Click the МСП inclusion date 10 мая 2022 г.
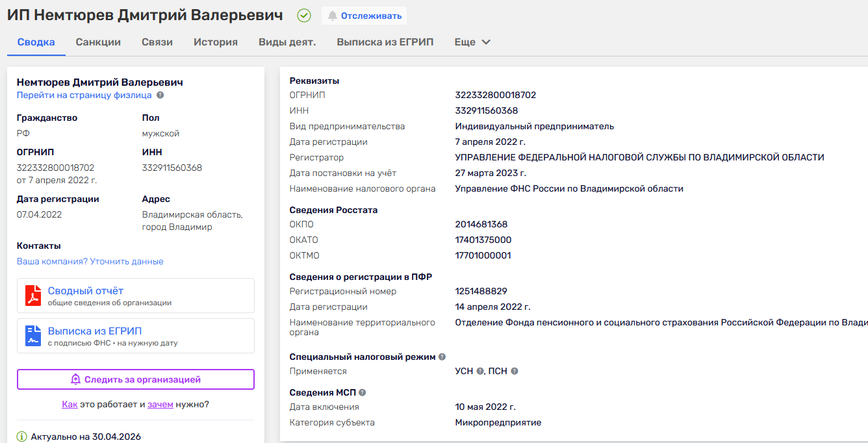Viewport: 868px width, 443px height. click(x=485, y=407)
